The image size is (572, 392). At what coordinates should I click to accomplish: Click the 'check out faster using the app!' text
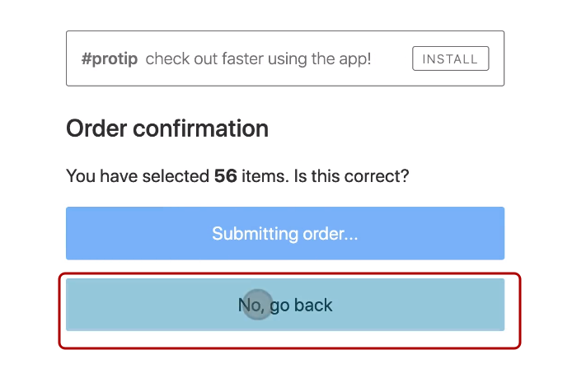(258, 59)
